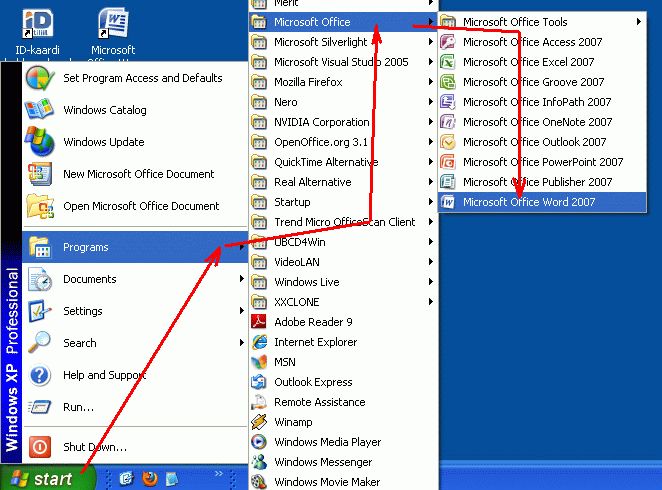Screen dimensions: 662x490
Task: Expand the Documents submenu arrow
Action: (241, 279)
